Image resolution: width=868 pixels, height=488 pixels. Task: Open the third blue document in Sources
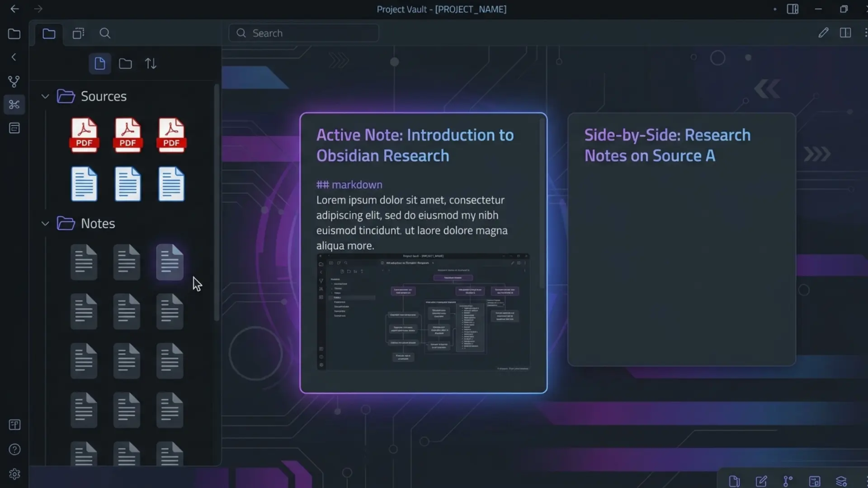click(x=171, y=184)
